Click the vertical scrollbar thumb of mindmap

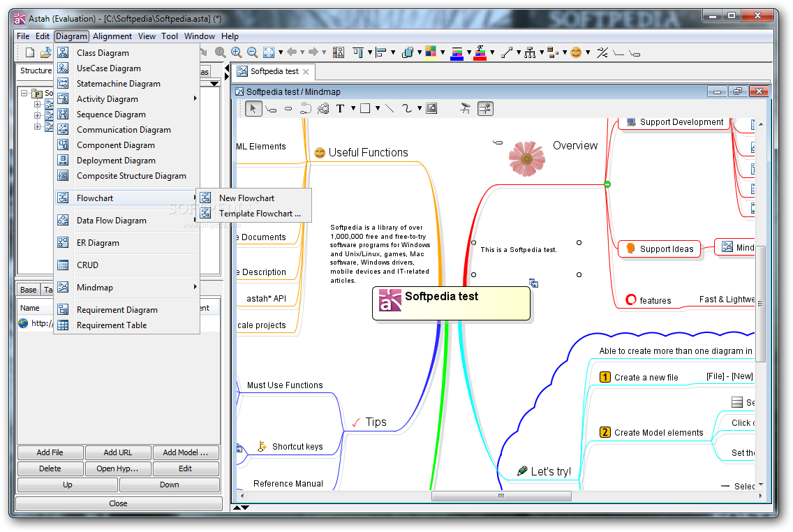pos(760,304)
